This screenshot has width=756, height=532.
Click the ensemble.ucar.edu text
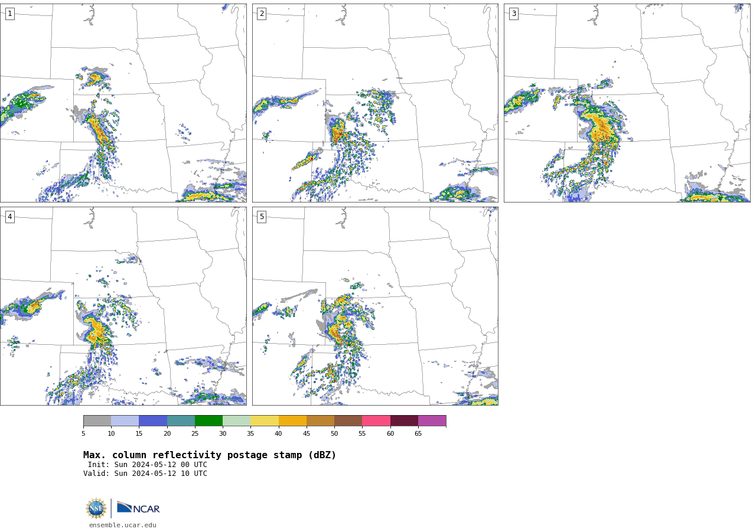[x=123, y=526]
